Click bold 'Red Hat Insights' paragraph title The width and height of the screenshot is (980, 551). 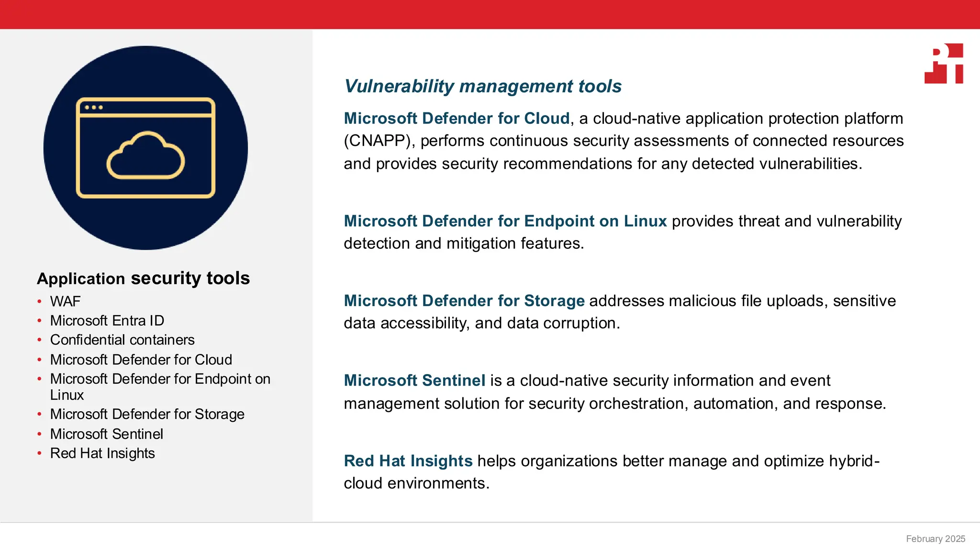click(x=408, y=461)
